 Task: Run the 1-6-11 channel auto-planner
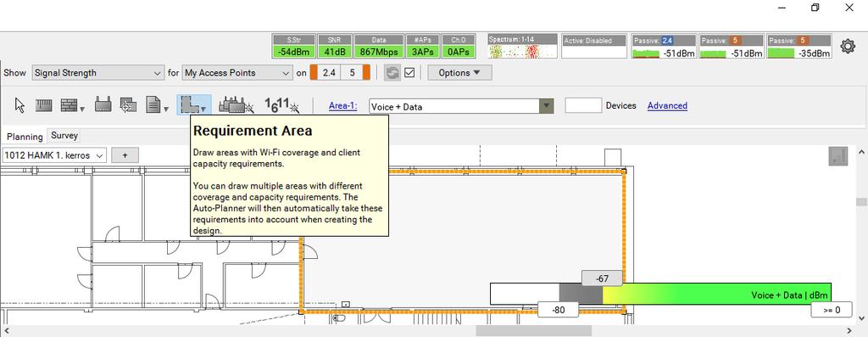281,104
